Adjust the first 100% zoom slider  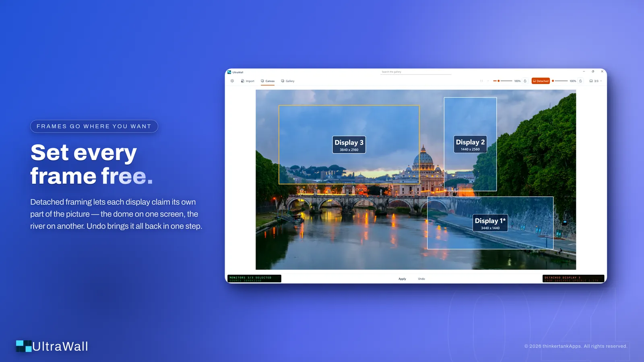click(x=503, y=81)
